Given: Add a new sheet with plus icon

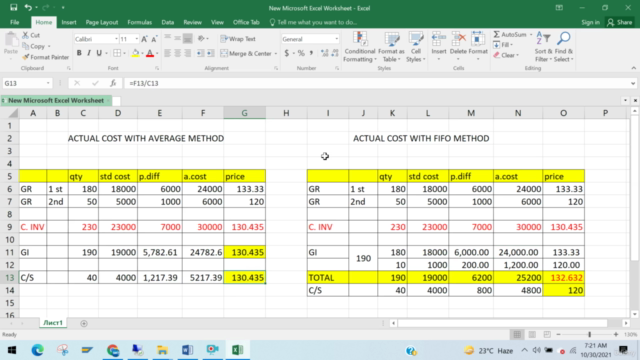Looking at the screenshot, I should pos(84,323).
